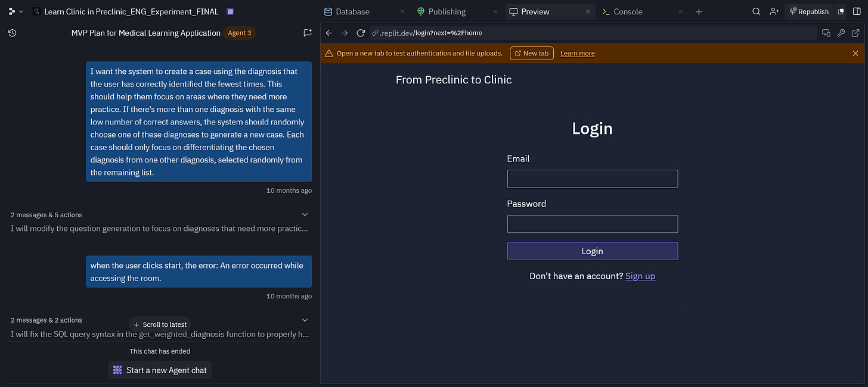The width and height of the screenshot is (868, 387).
Task: Click the preview URL address bar
Action: coord(593,33)
